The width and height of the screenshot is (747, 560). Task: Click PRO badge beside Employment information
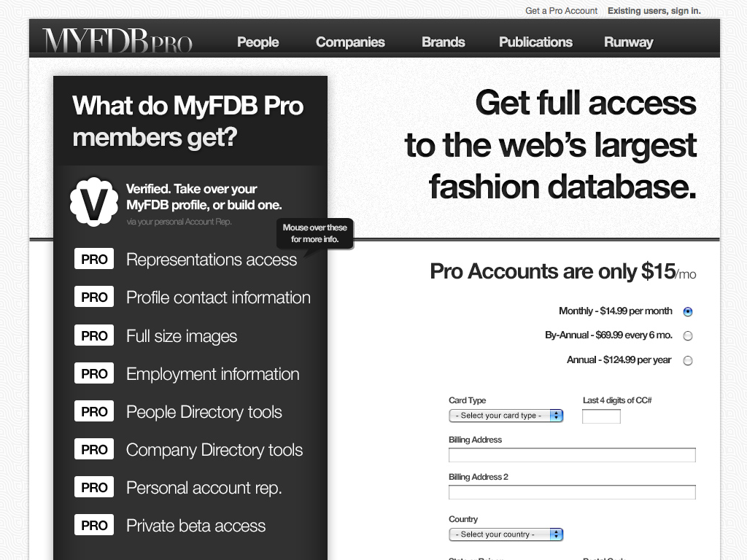(94, 374)
